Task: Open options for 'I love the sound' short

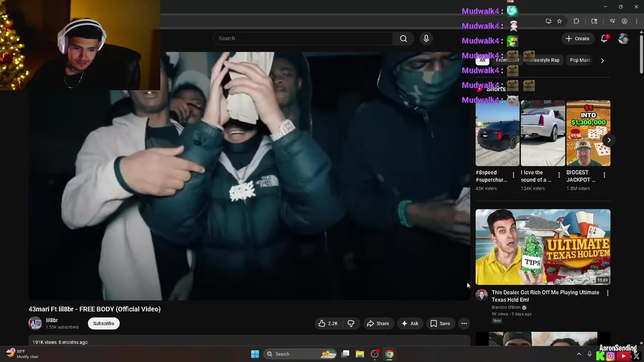Action: [x=558, y=175]
